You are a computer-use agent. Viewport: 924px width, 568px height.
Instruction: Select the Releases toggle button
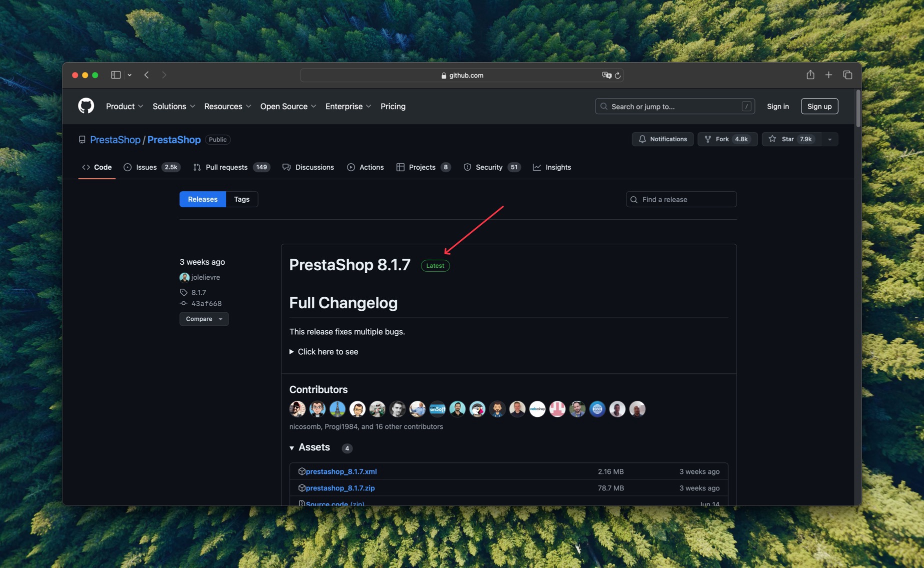(x=202, y=199)
